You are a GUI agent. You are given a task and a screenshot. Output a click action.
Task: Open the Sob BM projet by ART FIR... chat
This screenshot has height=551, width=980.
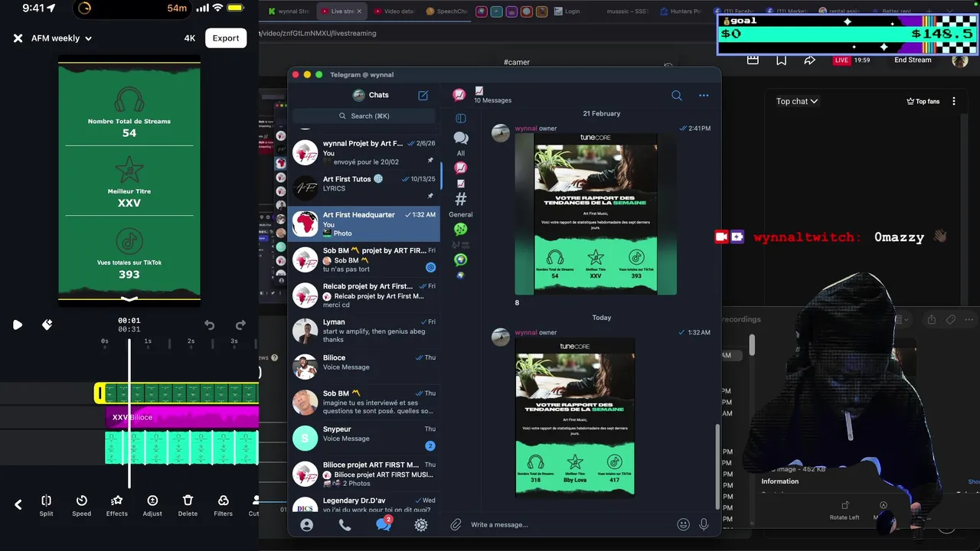tap(364, 260)
